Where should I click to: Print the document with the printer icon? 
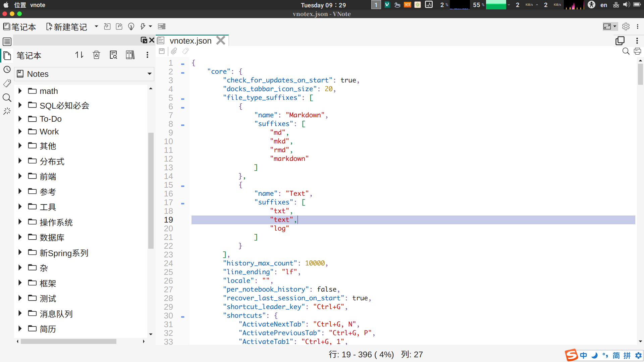click(637, 51)
